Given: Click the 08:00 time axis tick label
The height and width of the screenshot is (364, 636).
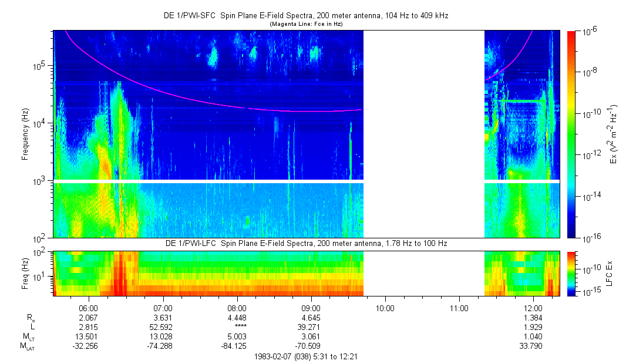Looking at the screenshot, I should tap(237, 308).
